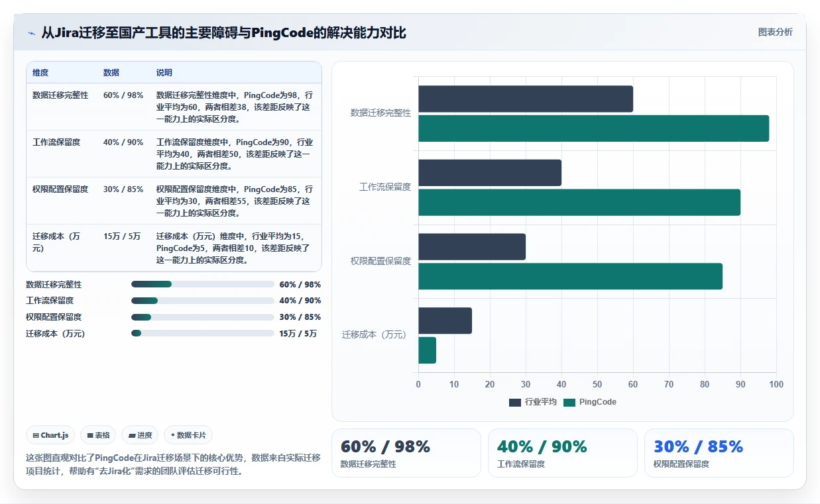Click the 维度 column header
The width and height of the screenshot is (820, 504).
40,72
